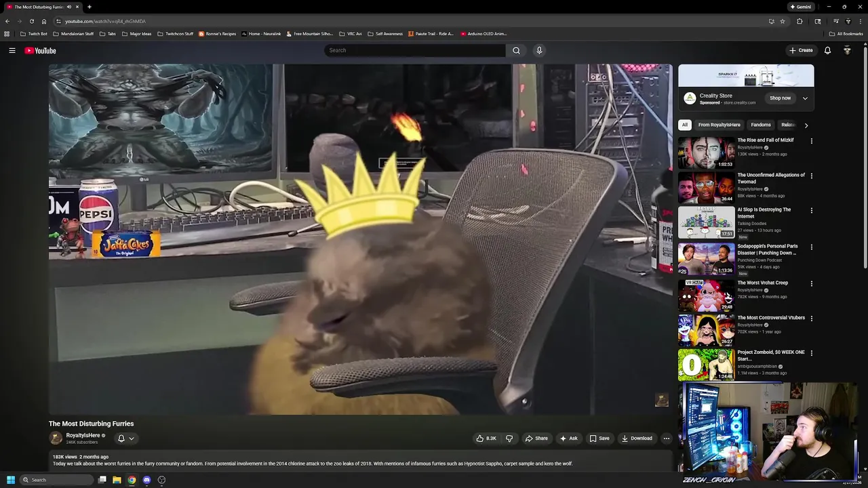868x488 pixels.
Task: Bookmark this page with the star icon
Action: 783,21
